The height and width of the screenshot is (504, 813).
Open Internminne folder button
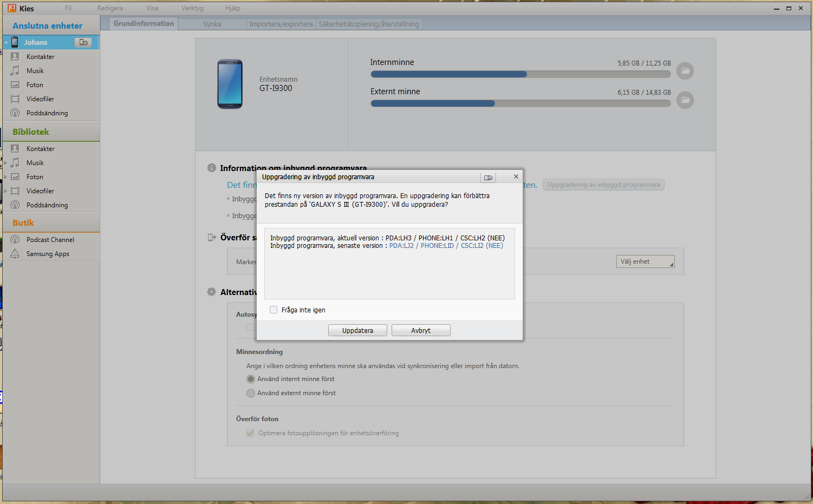point(685,70)
